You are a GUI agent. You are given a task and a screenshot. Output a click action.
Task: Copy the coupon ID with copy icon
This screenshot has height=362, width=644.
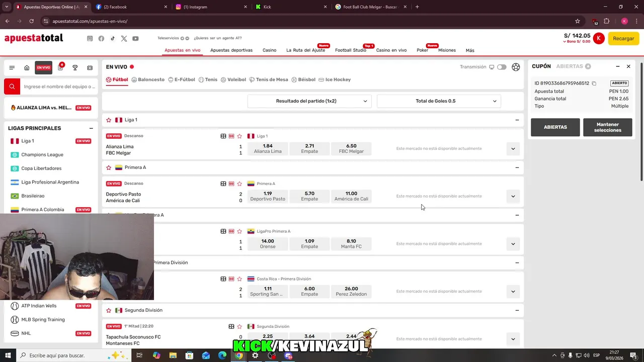594,83
